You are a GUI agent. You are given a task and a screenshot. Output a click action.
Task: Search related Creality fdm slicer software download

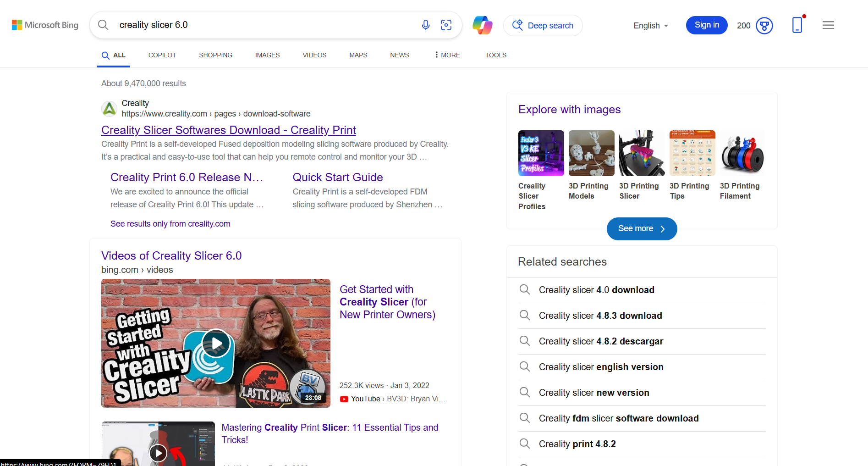click(x=642, y=418)
